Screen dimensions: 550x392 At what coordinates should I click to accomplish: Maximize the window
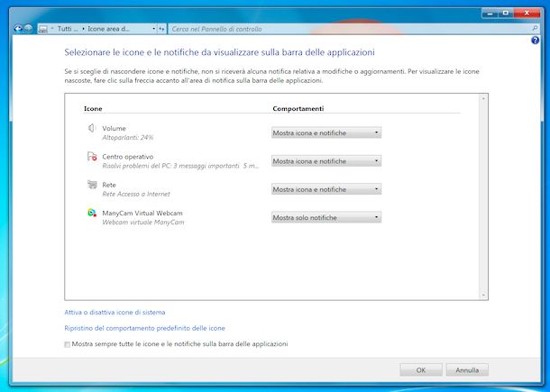point(506,13)
